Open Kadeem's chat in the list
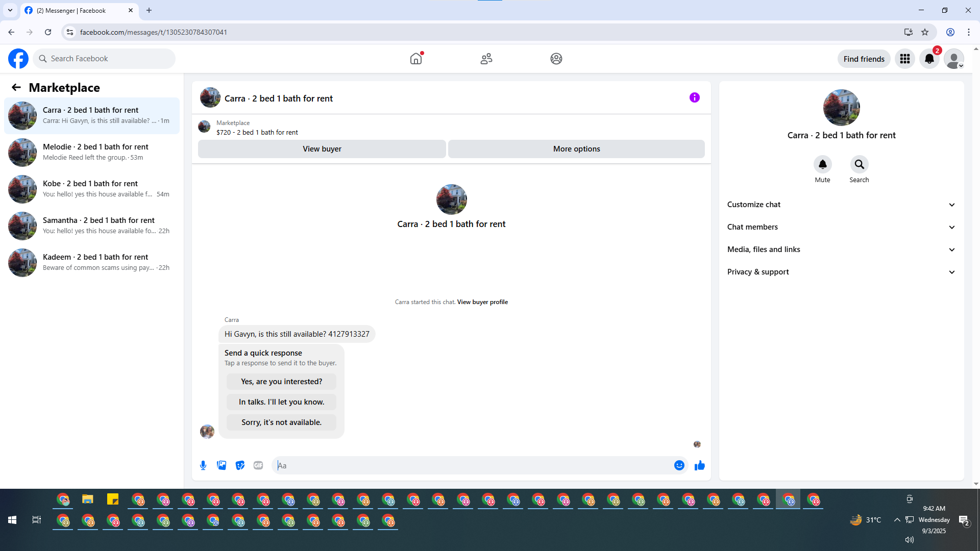Viewport: 980px width, 551px height. [x=92, y=263]
